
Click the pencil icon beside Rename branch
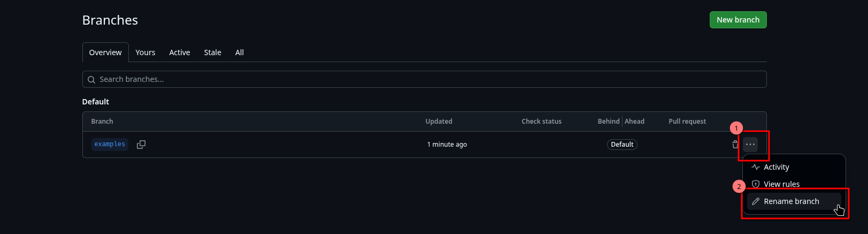(756, 201)
